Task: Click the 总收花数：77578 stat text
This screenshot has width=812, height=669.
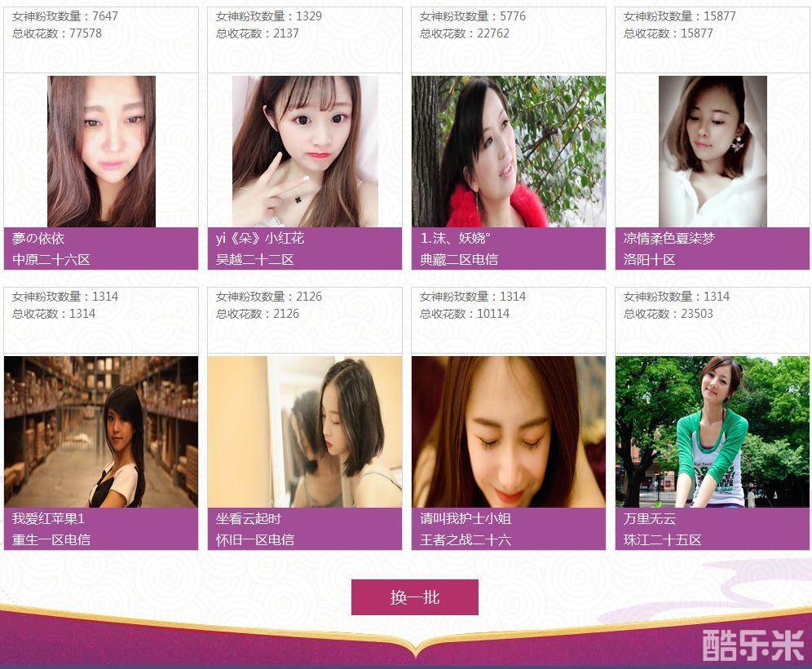Action: pos(57,33)
